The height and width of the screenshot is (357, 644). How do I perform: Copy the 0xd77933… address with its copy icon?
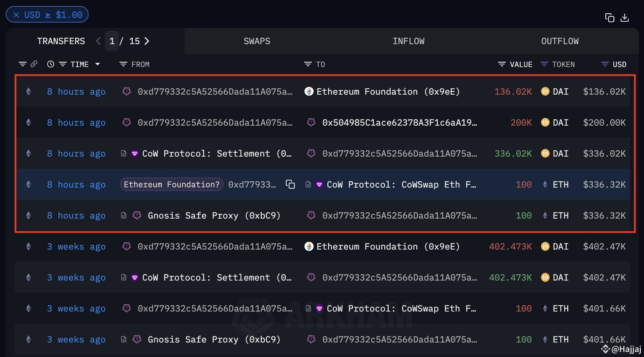coord(290,185)
